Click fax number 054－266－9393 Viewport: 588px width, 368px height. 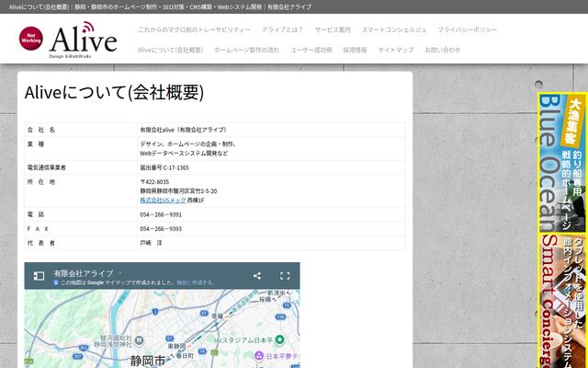pyautogui.click(x=161, y=229)
